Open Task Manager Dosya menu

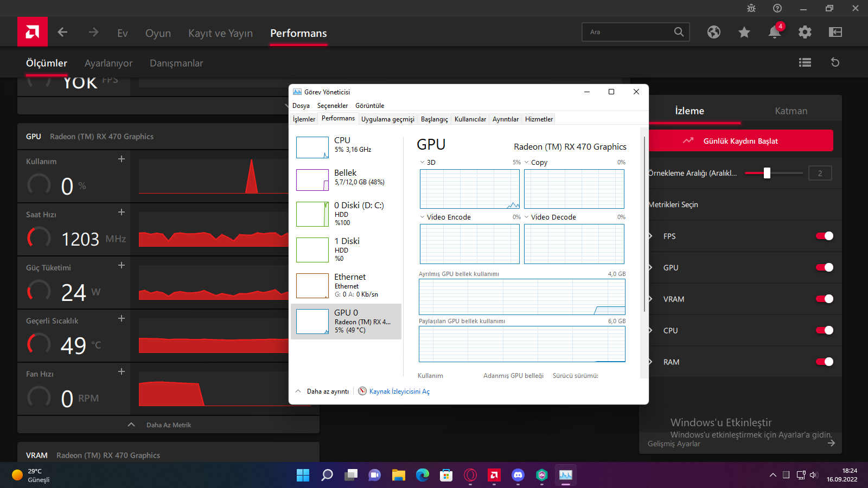coord(301,106)
